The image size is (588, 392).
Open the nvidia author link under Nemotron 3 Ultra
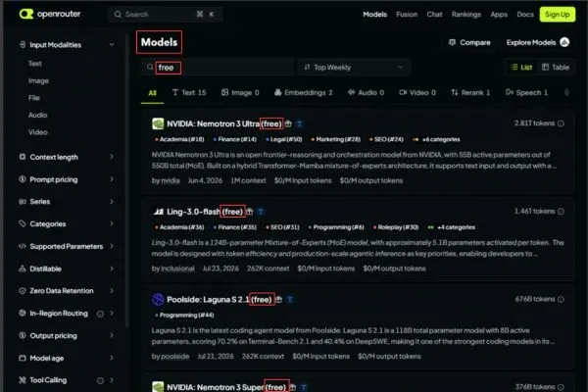pyautogui.click(x=171, y=180)
